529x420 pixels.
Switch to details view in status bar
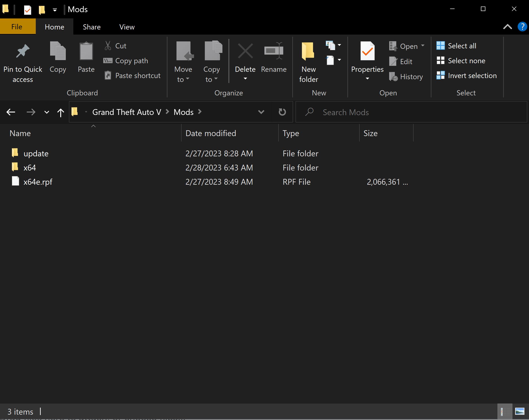(x=504, y=411)
